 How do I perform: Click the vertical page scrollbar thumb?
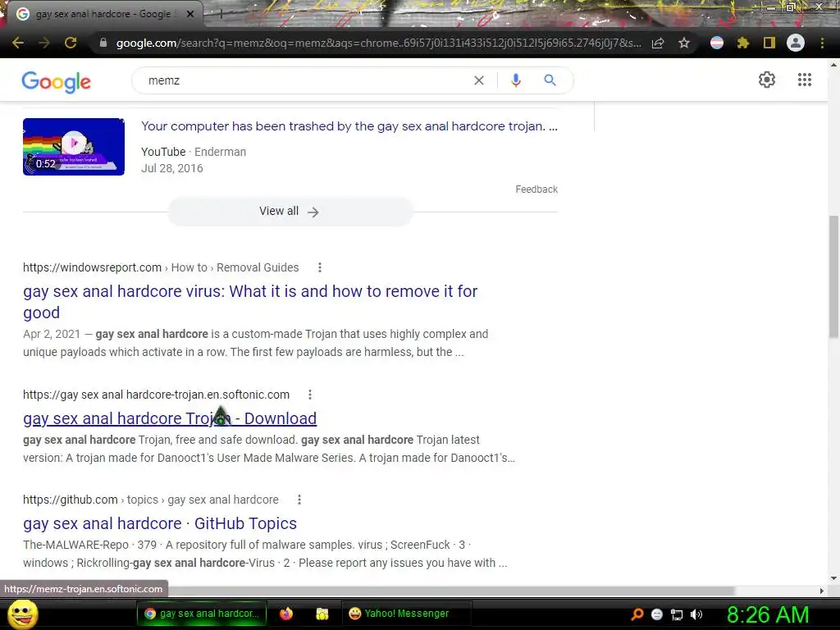point(833,276)
